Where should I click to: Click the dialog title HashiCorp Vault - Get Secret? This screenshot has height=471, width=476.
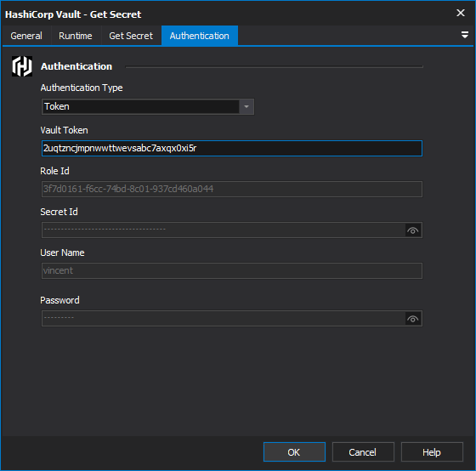[73, 14]
